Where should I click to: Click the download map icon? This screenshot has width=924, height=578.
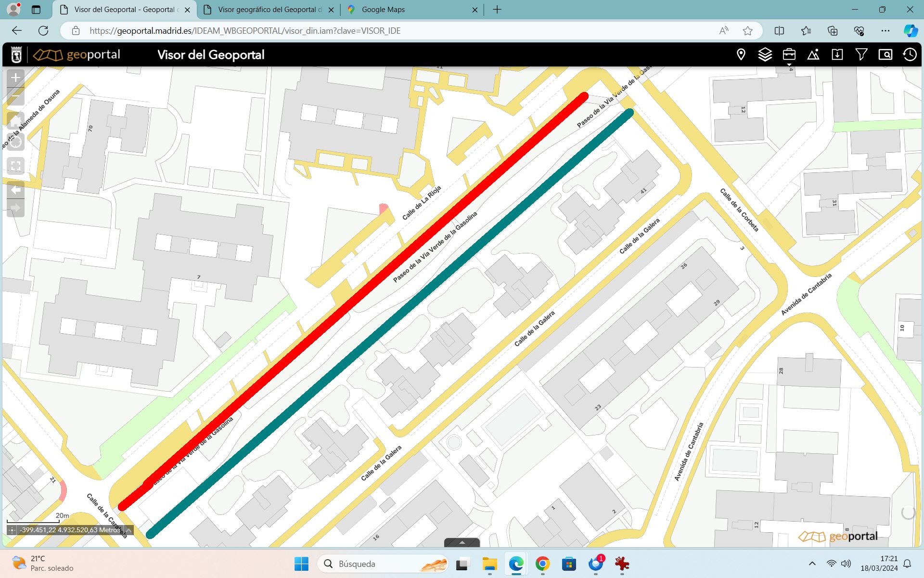click(x=837, y=54)
